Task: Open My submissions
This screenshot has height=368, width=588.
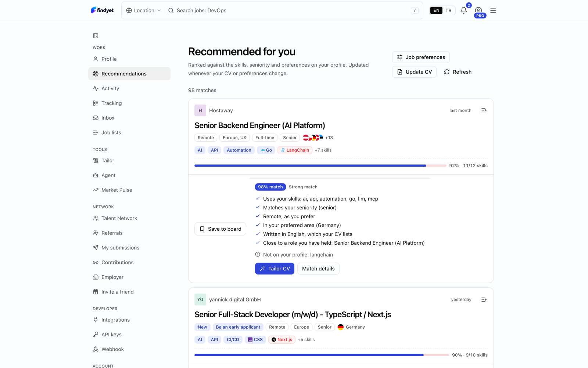Action: 129,248
